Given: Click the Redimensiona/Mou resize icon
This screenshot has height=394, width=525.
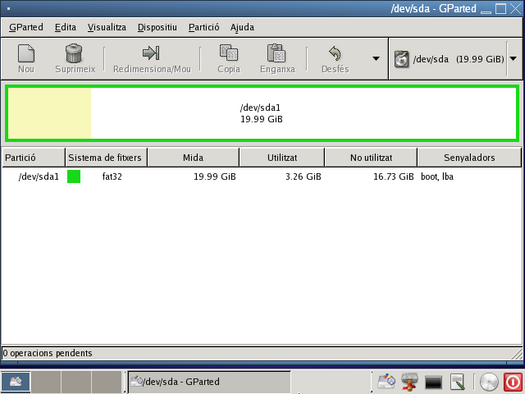Looking at the screenshot, I should click(151, 53).
